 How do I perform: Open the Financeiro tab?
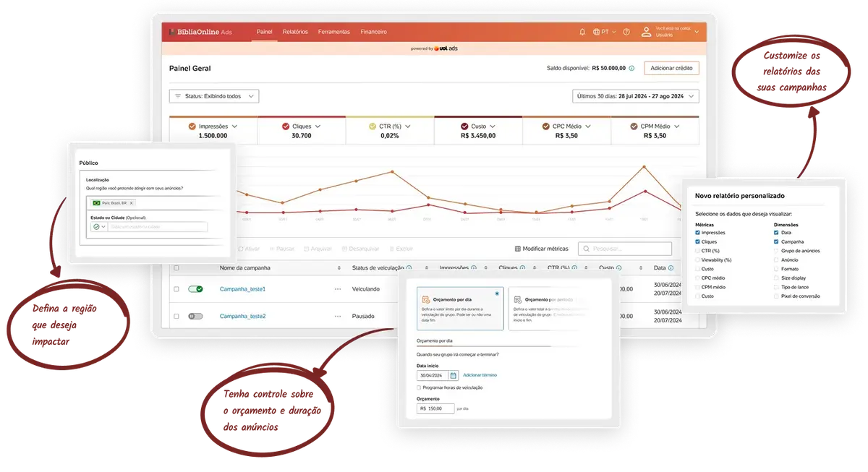374,32
